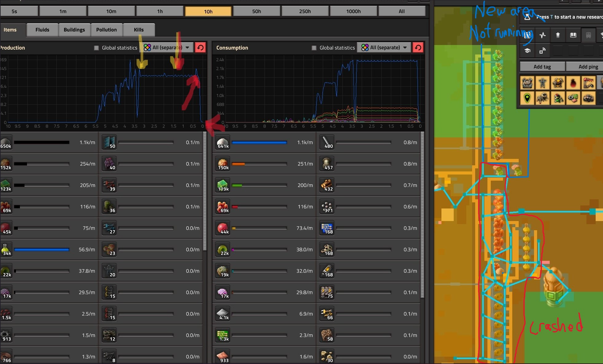Switch to the Kills tab
This screenshot has width=603, height=364.
coord(139,30)
